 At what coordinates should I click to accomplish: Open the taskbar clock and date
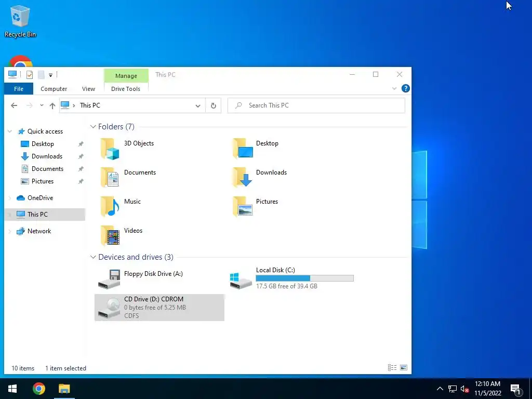(487, 389)
